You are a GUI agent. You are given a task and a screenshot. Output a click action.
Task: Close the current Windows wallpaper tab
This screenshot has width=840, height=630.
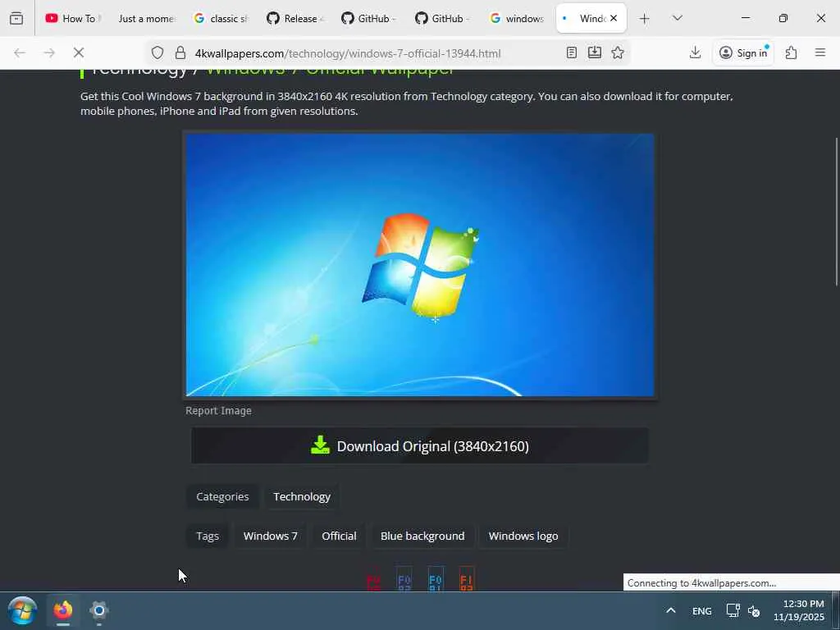point(614,18)
